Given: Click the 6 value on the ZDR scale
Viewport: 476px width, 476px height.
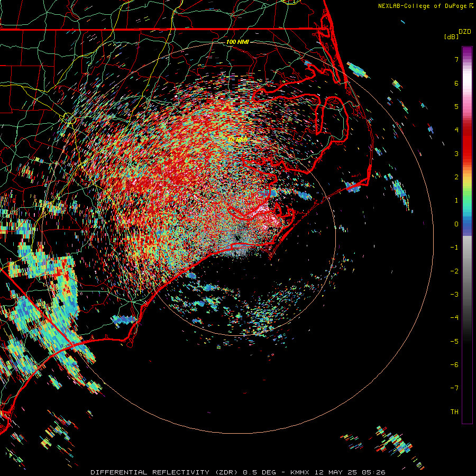Looking at the screenshot, I should coord(456,83).
